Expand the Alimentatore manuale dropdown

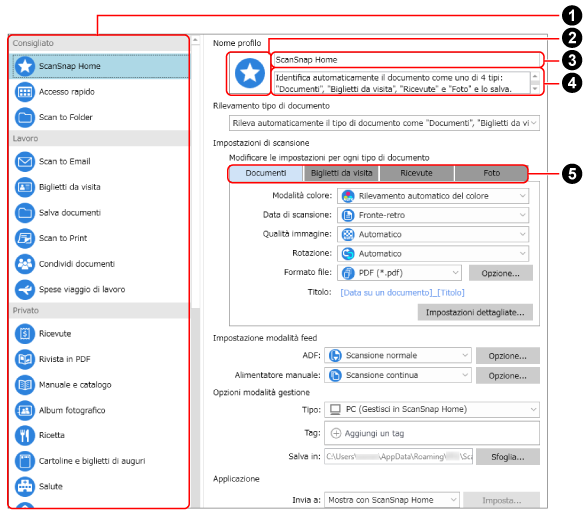coord(398,375)
